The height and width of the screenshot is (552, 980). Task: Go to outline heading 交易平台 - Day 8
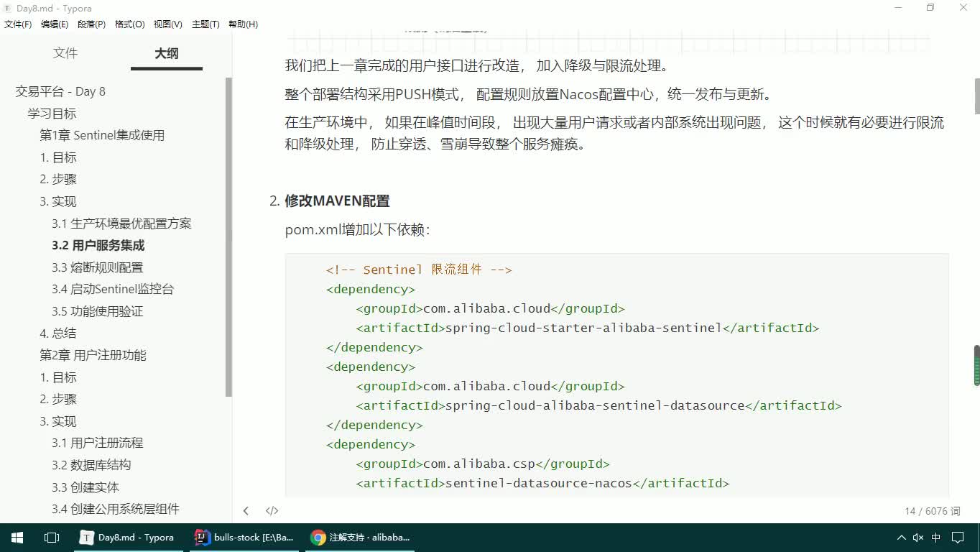point(60,91)
